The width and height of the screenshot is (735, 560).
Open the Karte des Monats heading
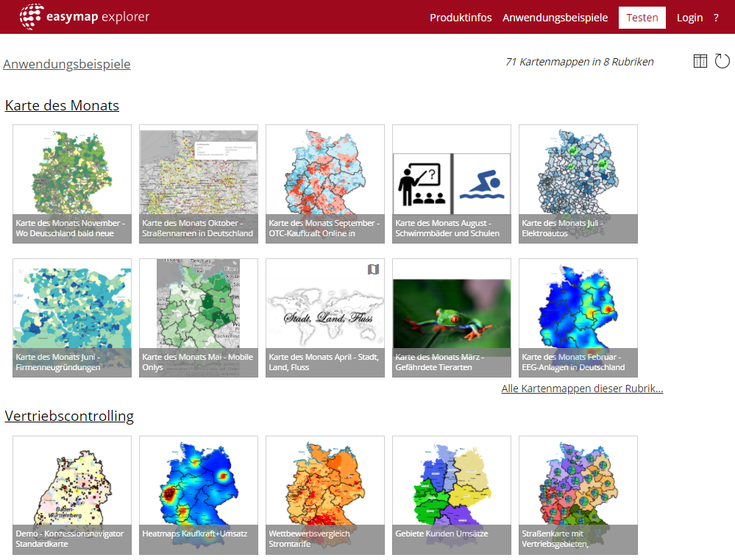click(62, 105)
